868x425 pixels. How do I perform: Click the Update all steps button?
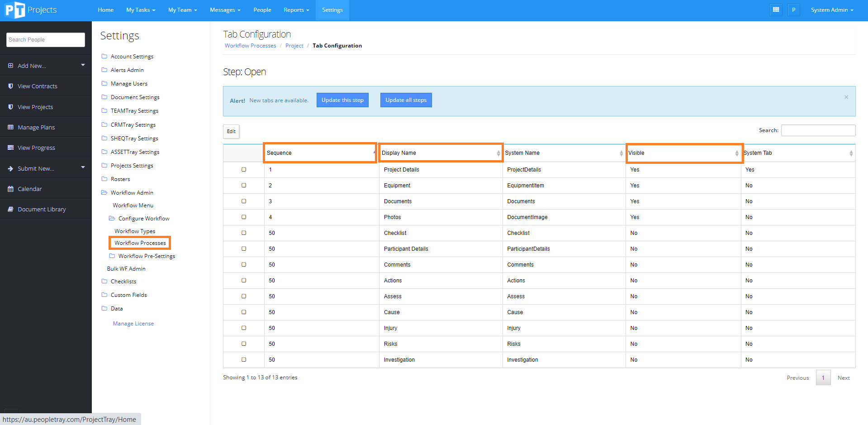click(405, 100)
